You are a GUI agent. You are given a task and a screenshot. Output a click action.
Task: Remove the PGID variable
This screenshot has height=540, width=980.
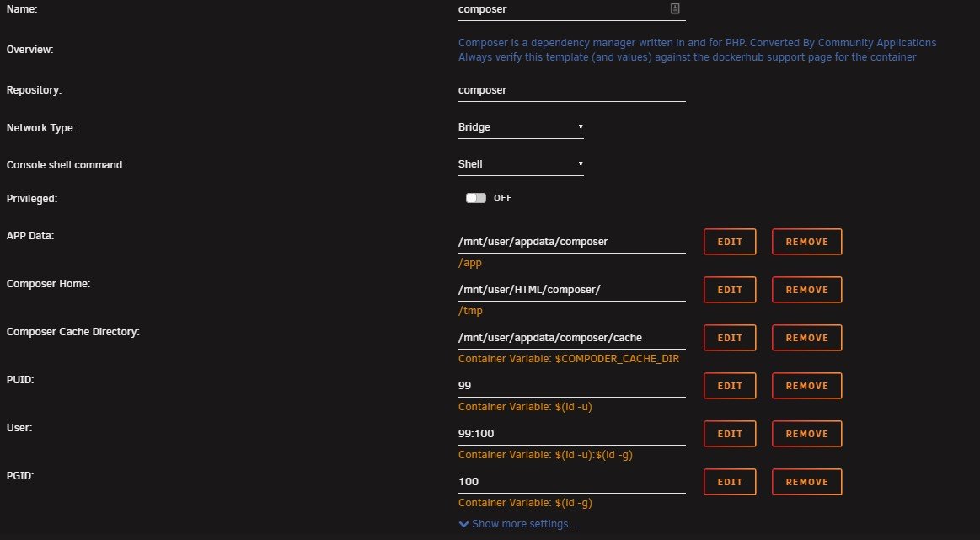click(x=807, y=482)
